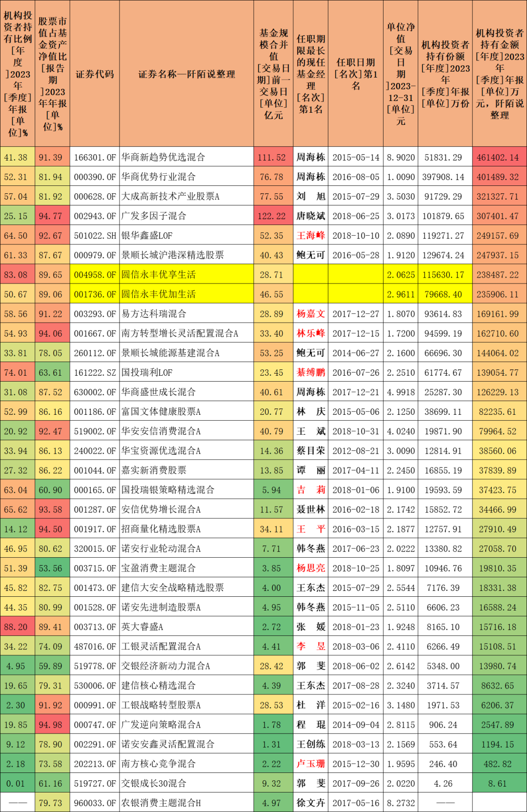This screenshot has width=527, height=812.
Task: Select the 机构投资者持有份额 column header
Action: click(445, 74)
